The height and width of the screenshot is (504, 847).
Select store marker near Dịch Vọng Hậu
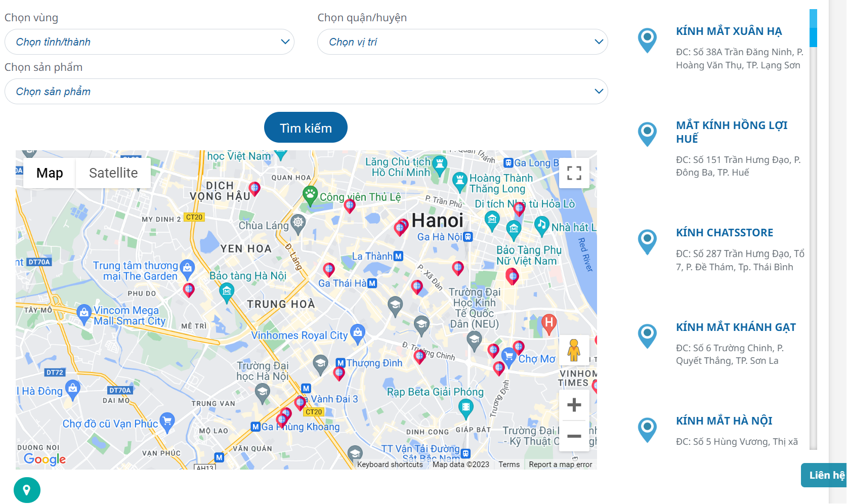(x=255, y=189)
